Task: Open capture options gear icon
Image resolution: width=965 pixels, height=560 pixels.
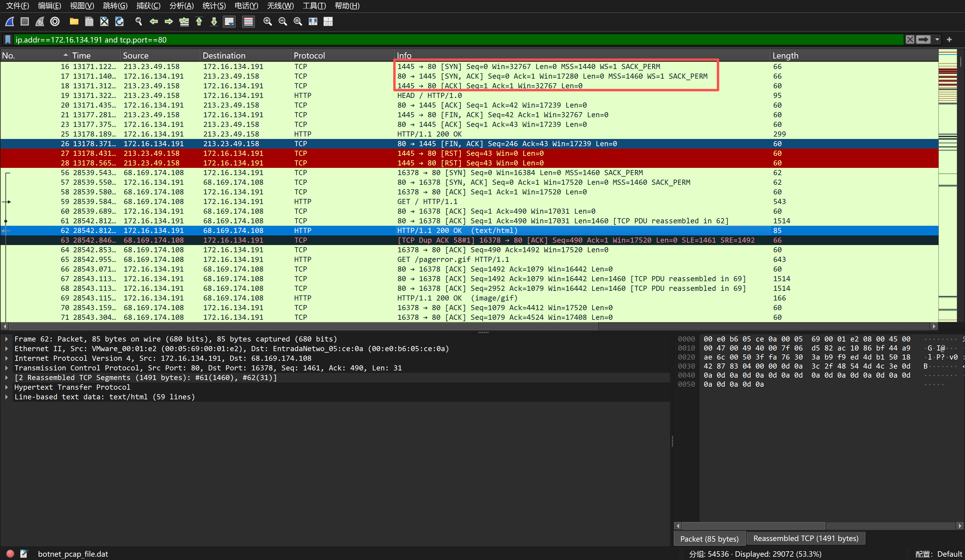Action: tap(55, 21)
